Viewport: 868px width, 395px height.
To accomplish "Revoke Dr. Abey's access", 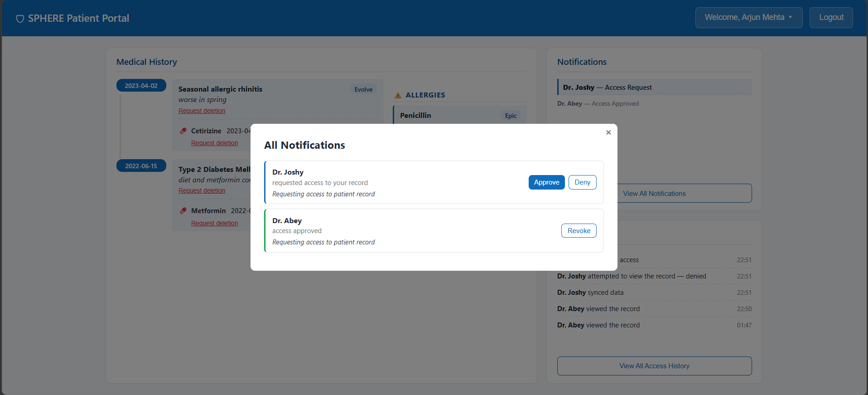I will click(x=579, y=231).
